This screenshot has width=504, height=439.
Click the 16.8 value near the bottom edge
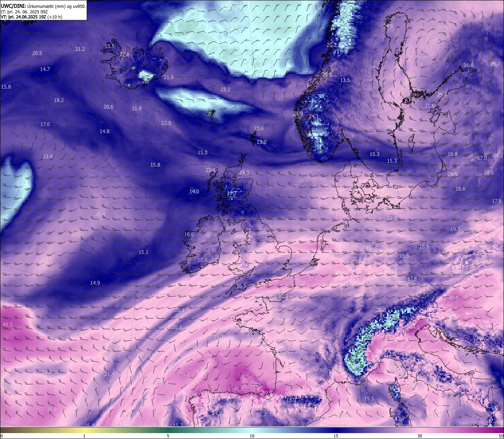pos(90,425)
